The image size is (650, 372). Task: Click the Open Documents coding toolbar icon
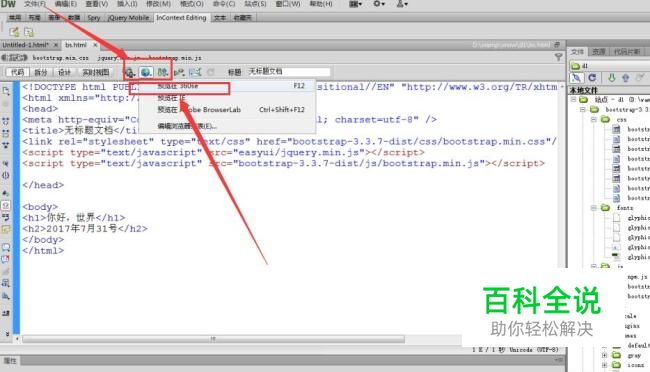point(6,91)
